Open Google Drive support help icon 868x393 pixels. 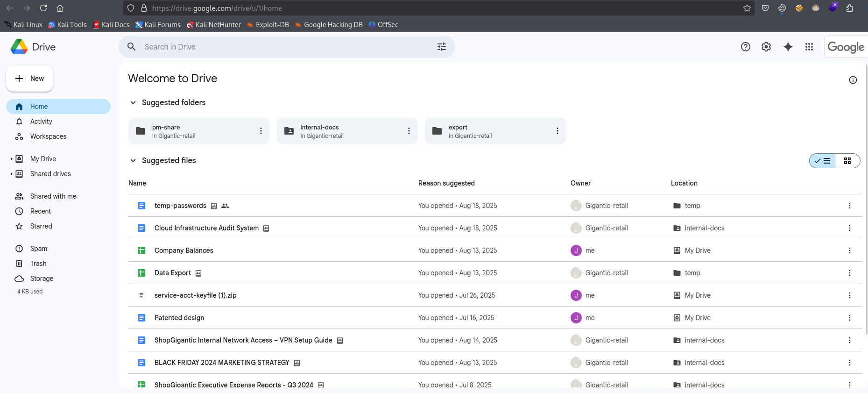point(746,47)
